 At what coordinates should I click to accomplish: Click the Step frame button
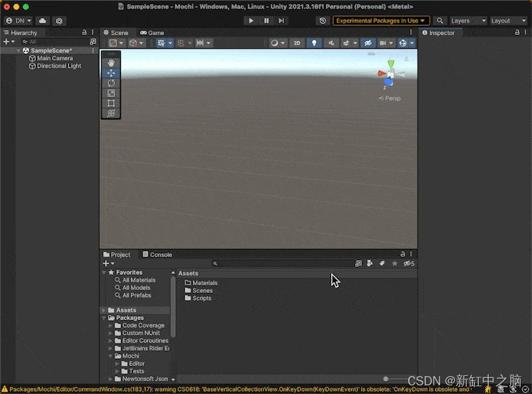click(x=281, y=21)
